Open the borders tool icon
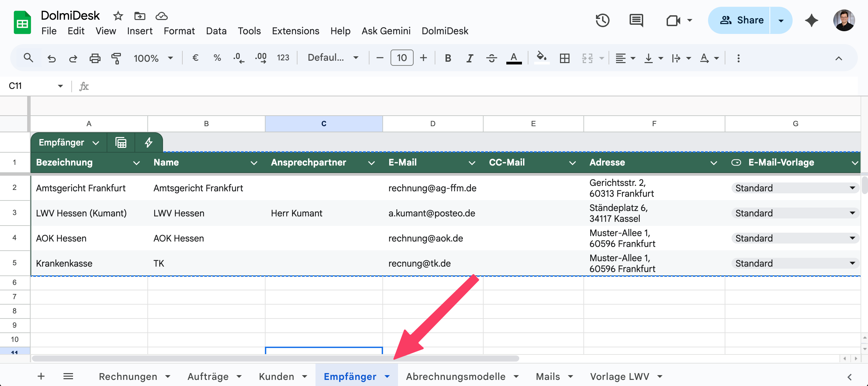Screen dimensions: 868x386 point(564,58)
